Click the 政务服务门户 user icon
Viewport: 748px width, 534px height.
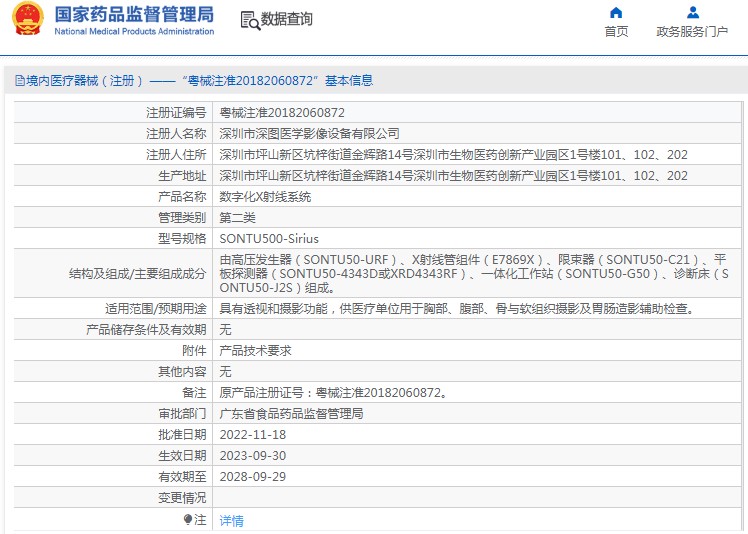[x=693, y=12]
